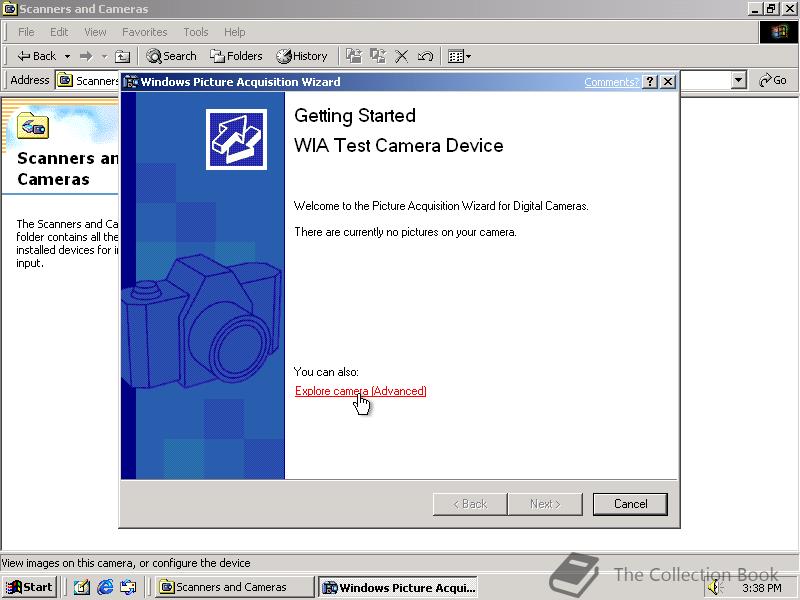Show the History pane
Viewport: 800px width, 600px height.
(x=301, y=56)
